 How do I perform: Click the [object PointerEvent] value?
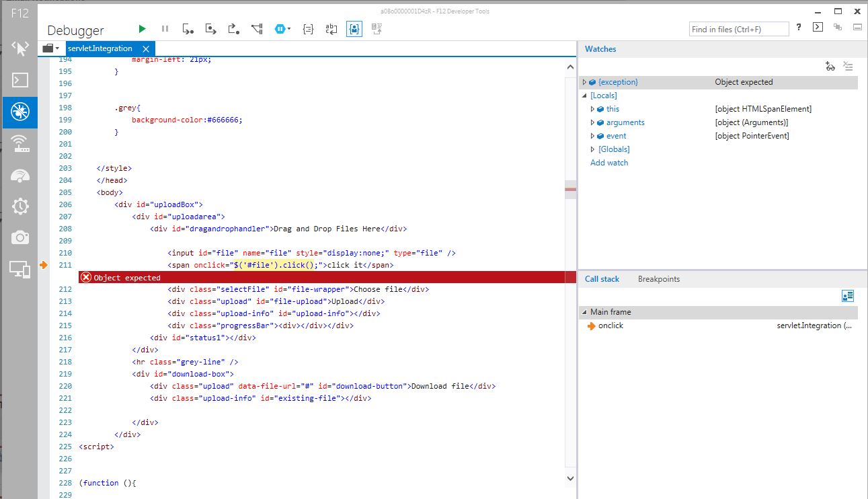pyautogui.click(x=752, y=136)
